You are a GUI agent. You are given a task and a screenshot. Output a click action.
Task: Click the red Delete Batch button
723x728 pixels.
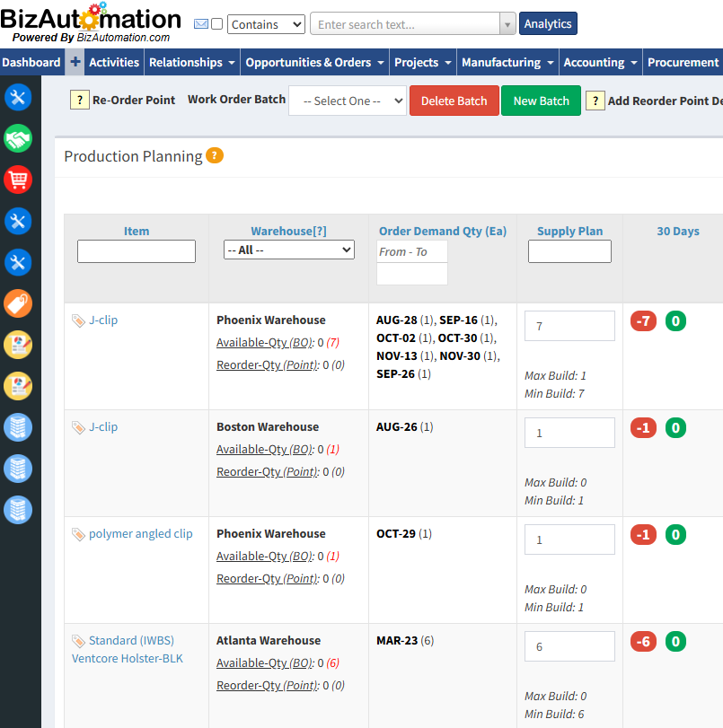(454, 101)
